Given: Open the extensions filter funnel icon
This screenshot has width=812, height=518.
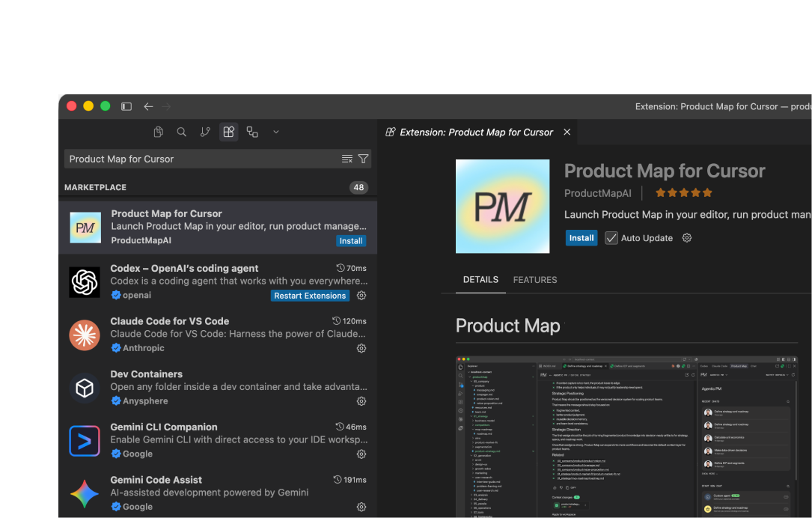Looking at the screenshot, I should [364, 159].
